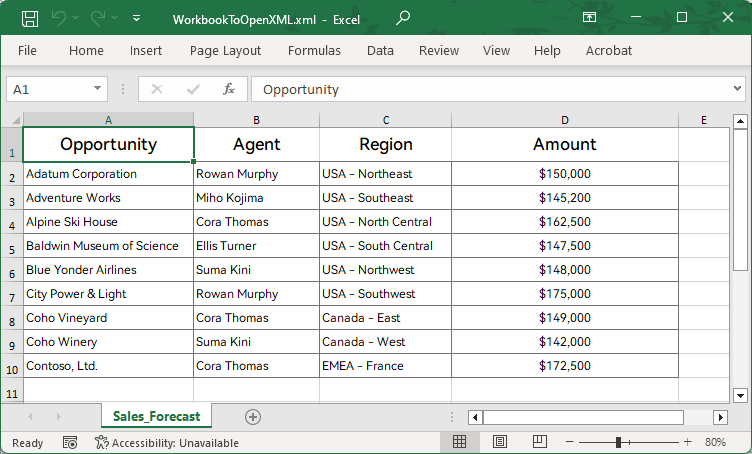The image size is (752, 454).
Task: Expand the Name Box dropdown
Action: 97,89
